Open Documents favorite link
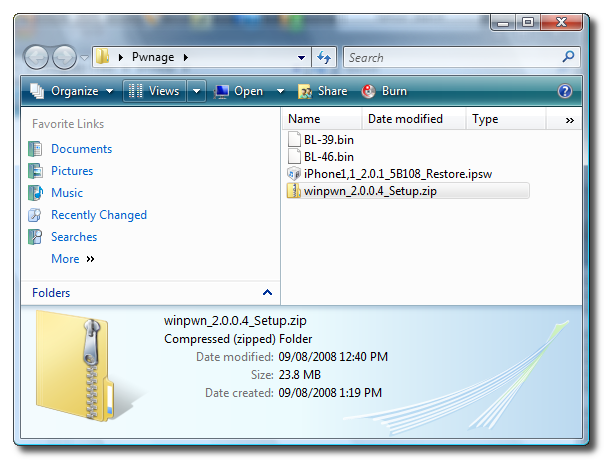The height and width of the screenshot is (460, 604). pyautogui.click(x=82, y=149)
